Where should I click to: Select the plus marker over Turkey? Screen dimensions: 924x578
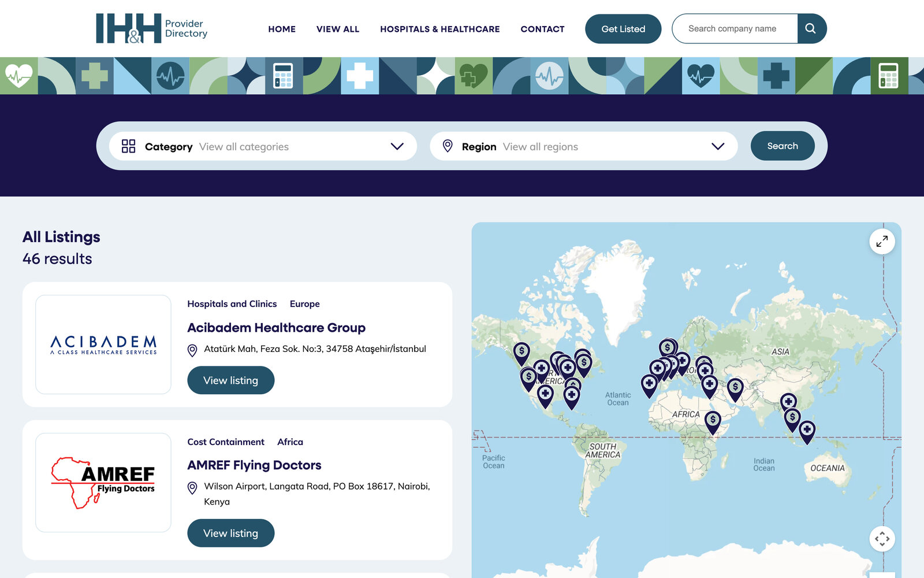click(x=710, y=387)
